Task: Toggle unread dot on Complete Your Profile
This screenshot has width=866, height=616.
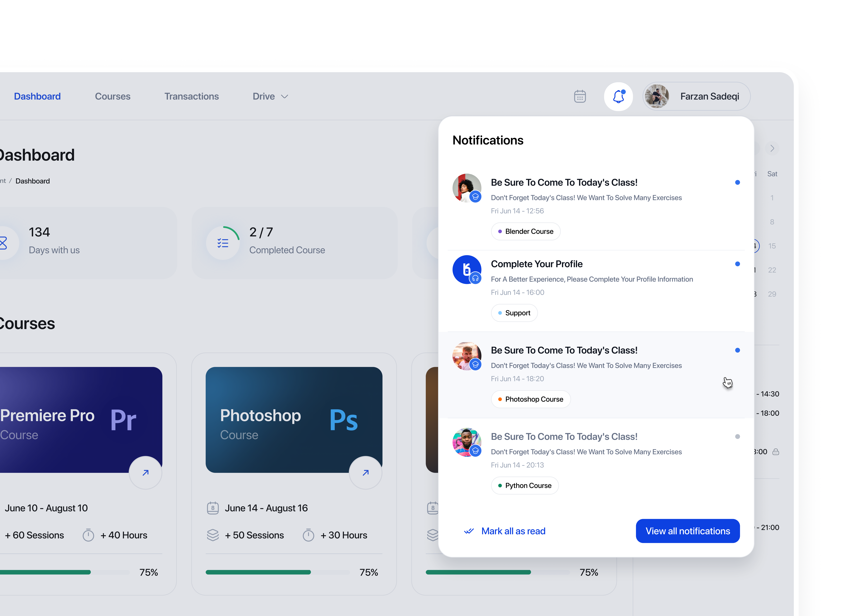Action: (737, 264)
